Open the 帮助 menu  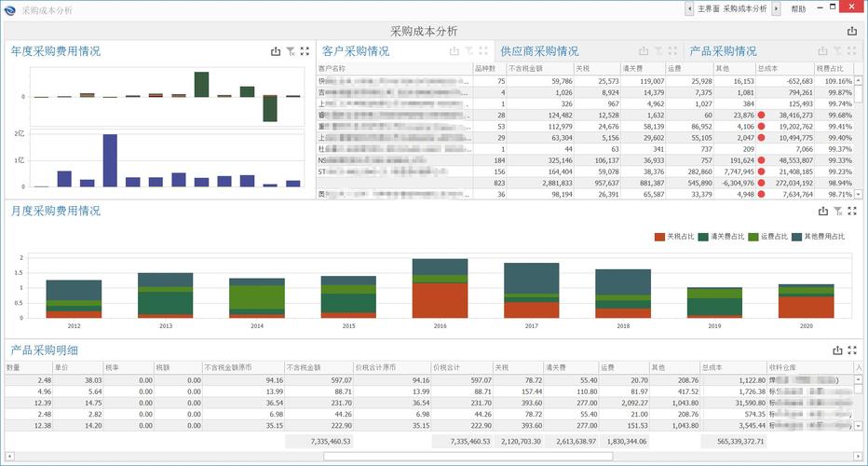coord(798,9)
